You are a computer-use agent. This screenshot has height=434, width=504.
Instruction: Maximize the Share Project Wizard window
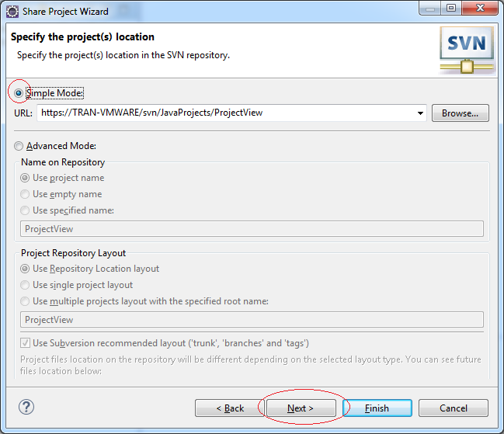tap(452, 8)
